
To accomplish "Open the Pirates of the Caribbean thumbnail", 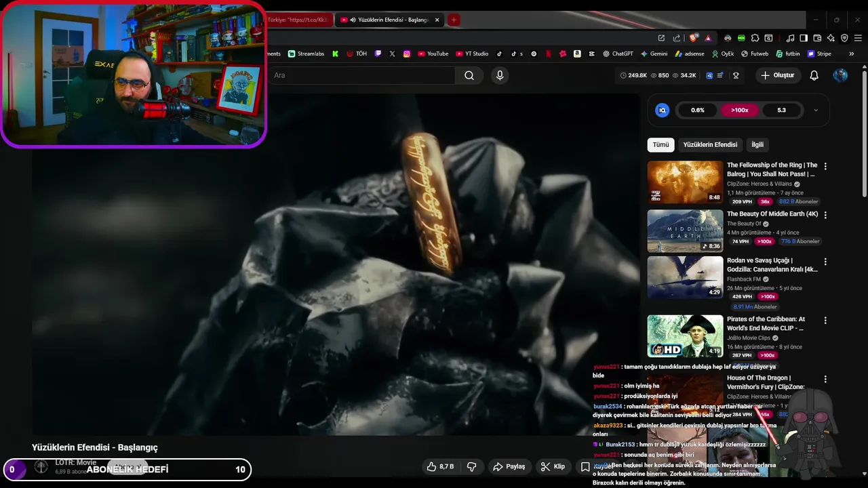I will (685, 335).
